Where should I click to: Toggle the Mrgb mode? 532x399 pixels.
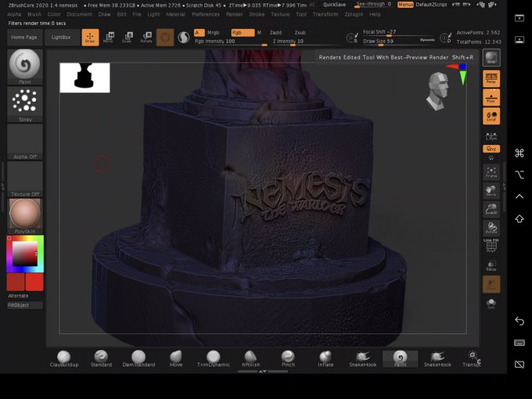(213, 33)
